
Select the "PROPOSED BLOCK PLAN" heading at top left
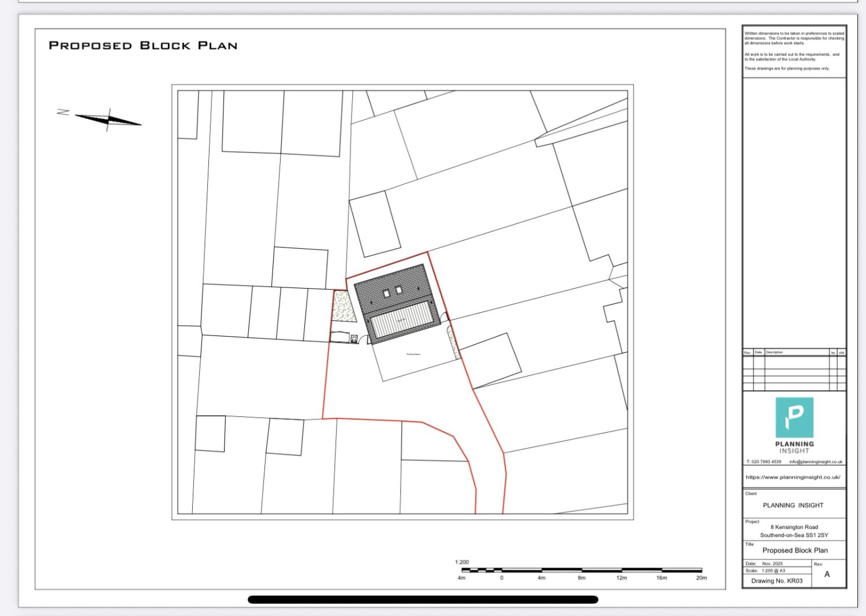[x=143, y=46]
